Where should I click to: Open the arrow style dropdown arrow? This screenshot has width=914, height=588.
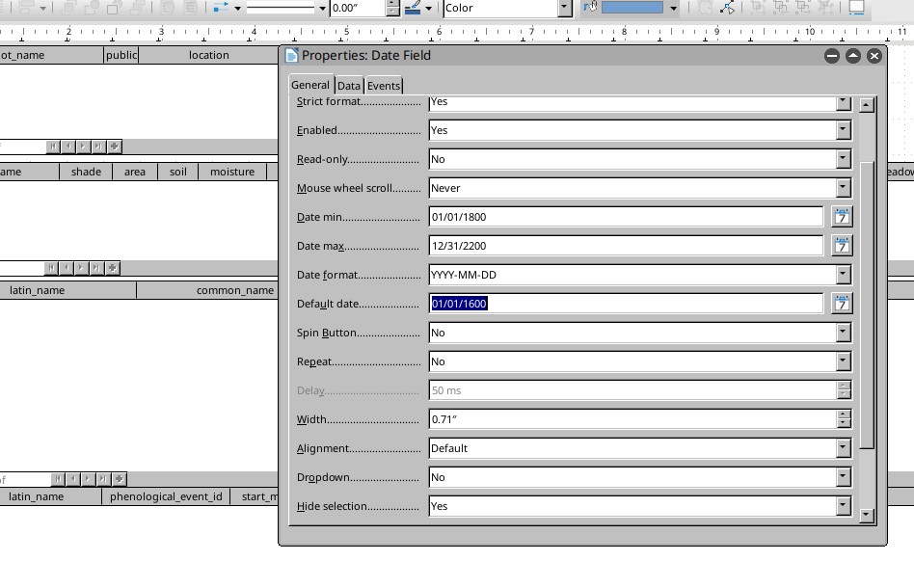click(237, 8)
